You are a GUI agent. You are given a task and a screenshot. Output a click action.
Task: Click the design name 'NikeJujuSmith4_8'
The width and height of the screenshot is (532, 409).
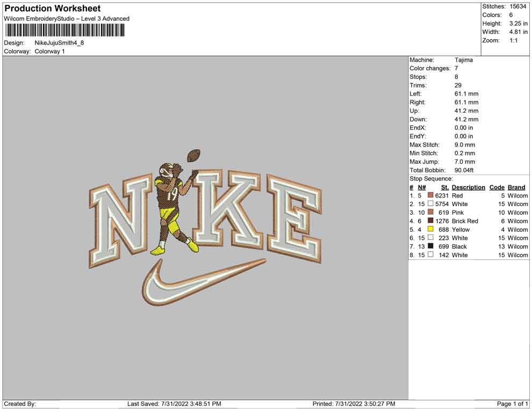(x=59, y=43)
